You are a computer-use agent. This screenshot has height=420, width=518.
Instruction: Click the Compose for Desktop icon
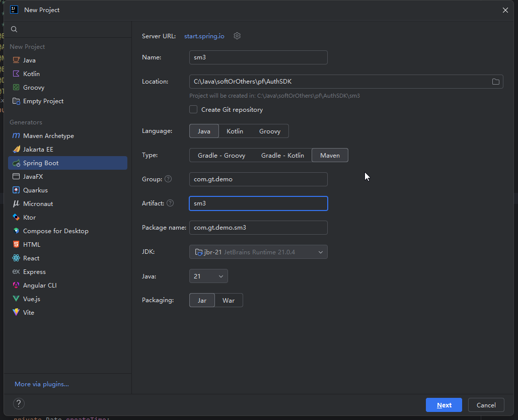pos(16,231)
